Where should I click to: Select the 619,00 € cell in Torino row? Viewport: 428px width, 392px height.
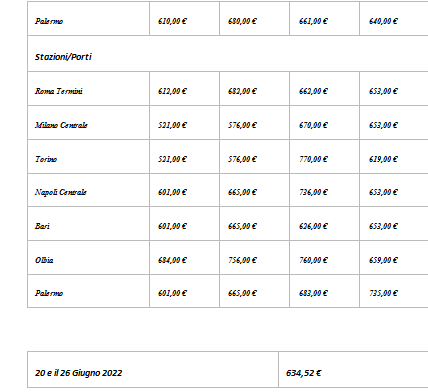tap(383, 159)
